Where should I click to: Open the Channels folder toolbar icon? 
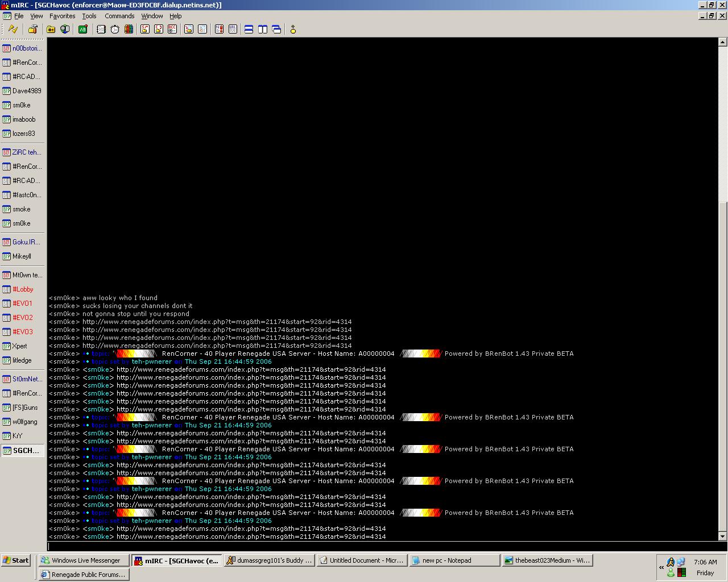[51, 30]
